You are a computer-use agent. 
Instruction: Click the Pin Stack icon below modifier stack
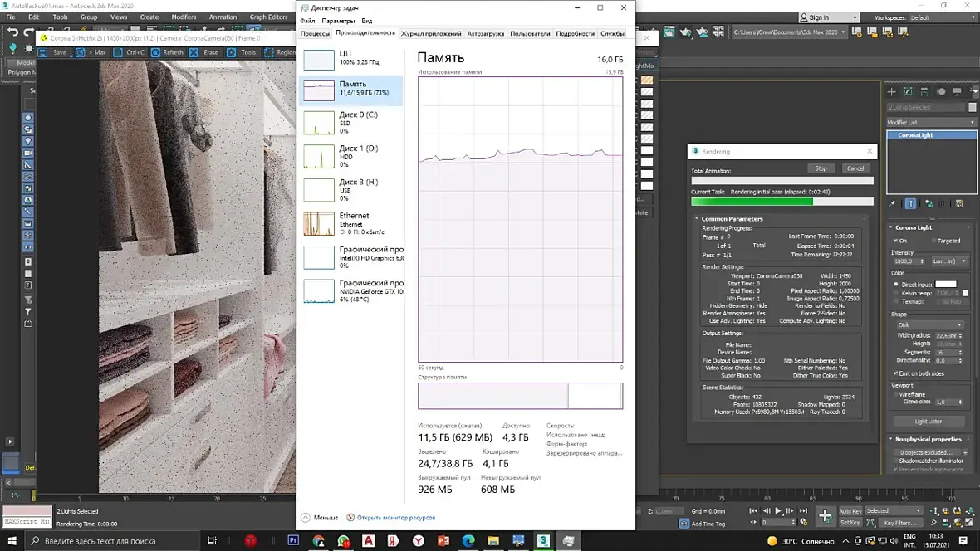click(x=893, y=203)
